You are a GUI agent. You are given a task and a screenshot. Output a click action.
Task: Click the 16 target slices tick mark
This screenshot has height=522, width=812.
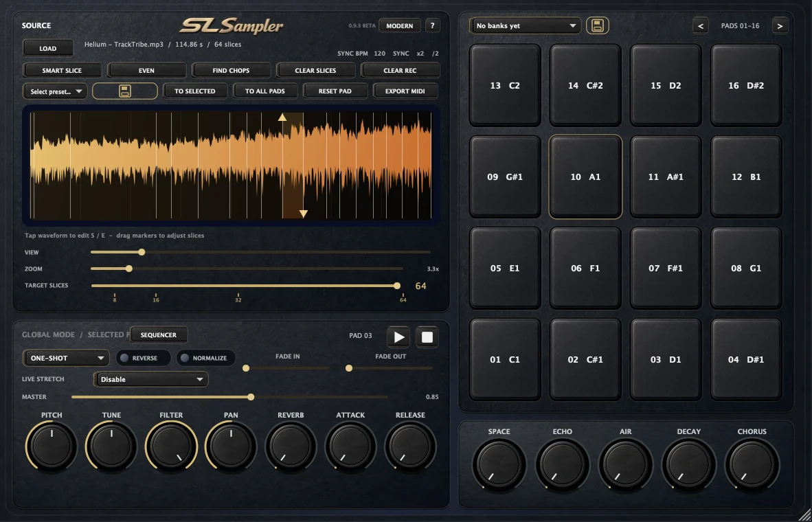pos(156,298)
